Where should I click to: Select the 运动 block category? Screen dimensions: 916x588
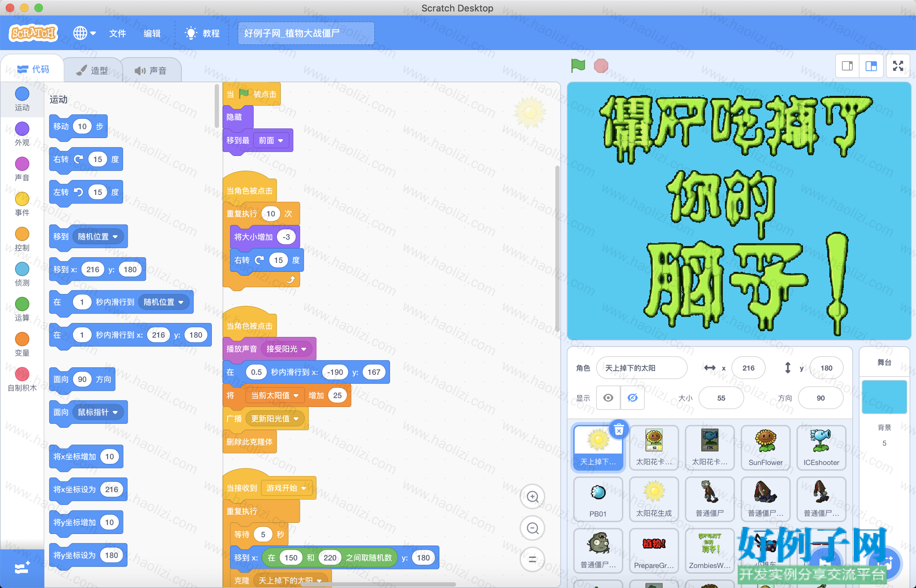22,99
